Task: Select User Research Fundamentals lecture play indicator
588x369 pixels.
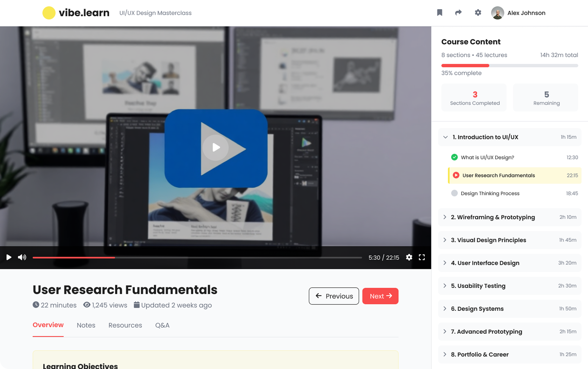Action: pos(456,175)
